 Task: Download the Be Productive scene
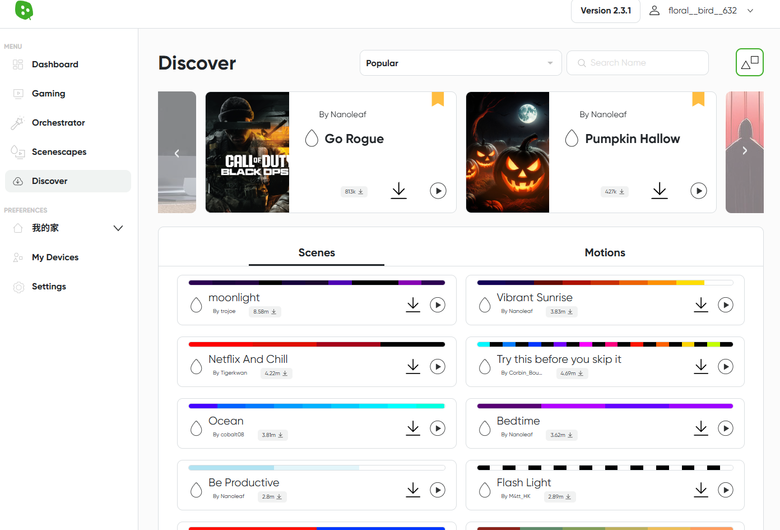pyautogui.click(x=413, y=490)
